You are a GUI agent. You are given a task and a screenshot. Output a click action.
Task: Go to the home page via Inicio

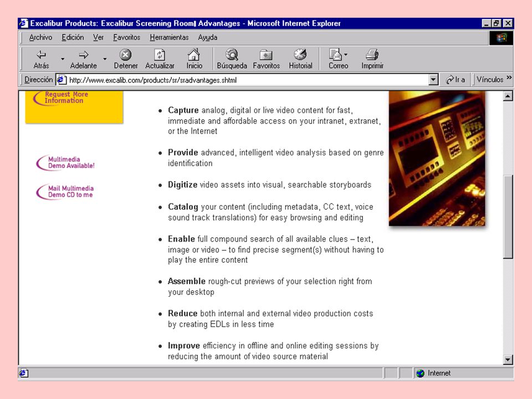(194, 59)
